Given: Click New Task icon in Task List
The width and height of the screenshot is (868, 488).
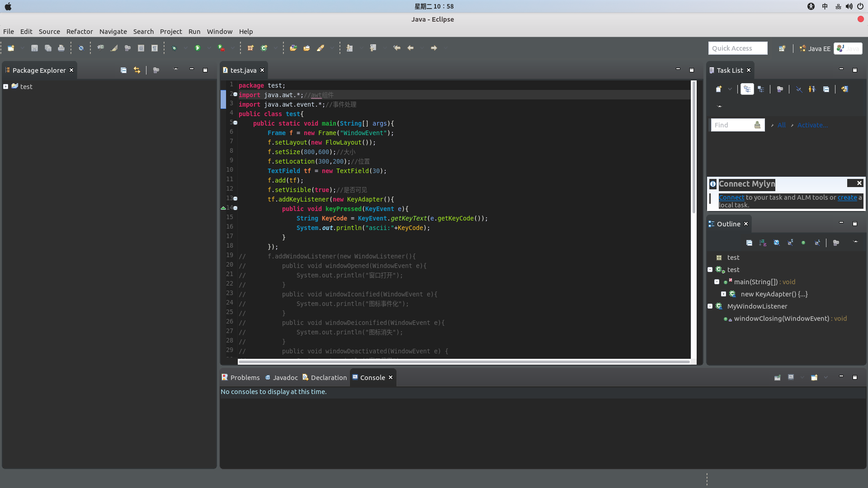Looking at the screenshot, I should 719,89.
